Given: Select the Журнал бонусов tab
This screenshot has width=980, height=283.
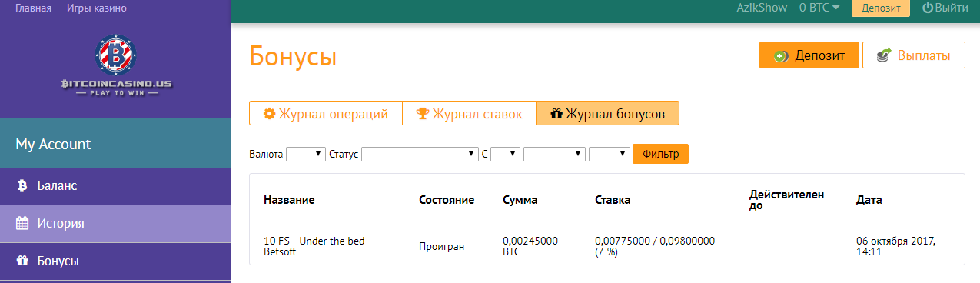Looking at the screenshot, I should point(607,113).
